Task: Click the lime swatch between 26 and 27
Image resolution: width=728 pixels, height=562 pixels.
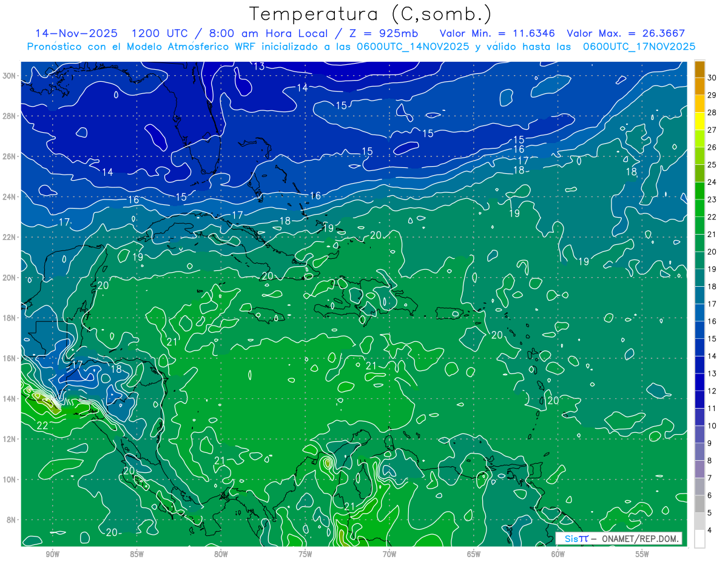Action: (x=699, y=138)
